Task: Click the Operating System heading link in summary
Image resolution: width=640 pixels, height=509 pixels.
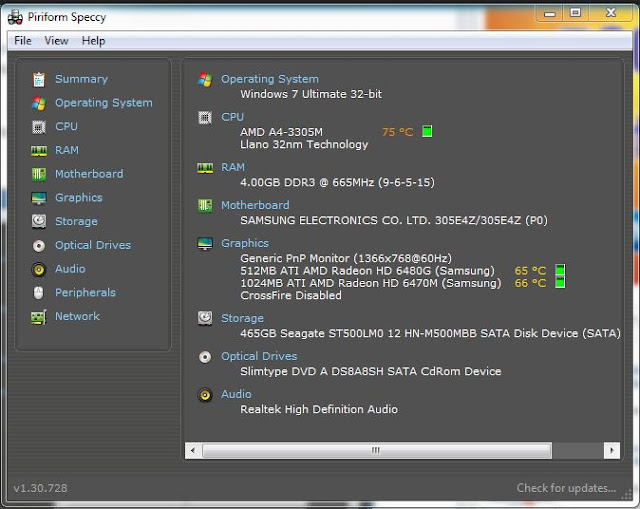Action: pos(270,79)
